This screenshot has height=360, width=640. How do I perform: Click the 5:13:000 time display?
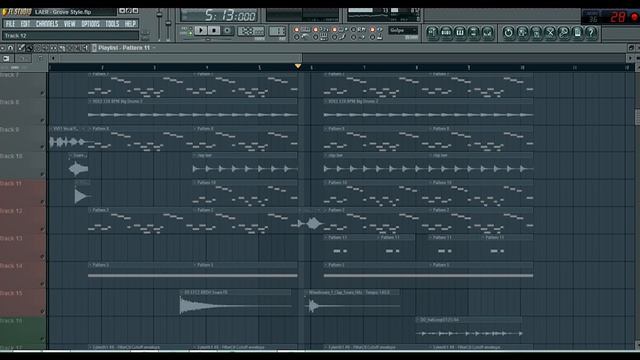219,16
